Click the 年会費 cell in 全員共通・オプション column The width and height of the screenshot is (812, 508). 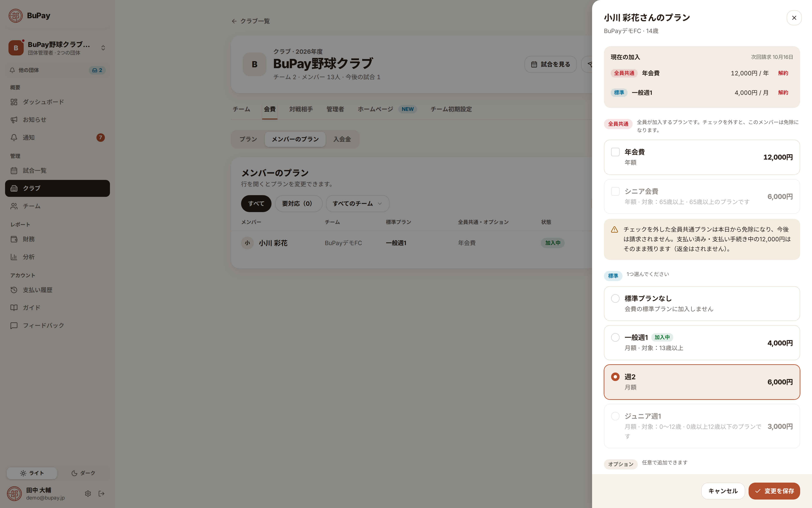click(x=466, y=243)
